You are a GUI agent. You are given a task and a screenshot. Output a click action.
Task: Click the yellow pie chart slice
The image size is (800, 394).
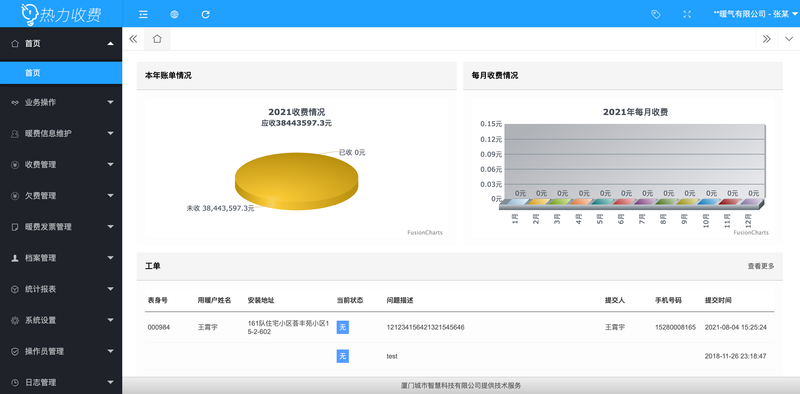point(296,181)
